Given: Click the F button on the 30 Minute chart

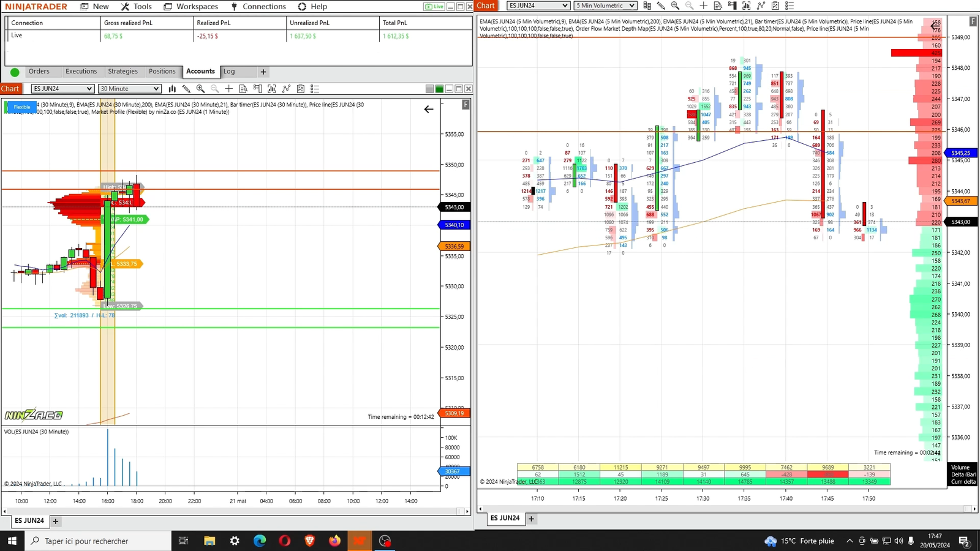Looking at the screenshot, I should (x=466, y=105).
